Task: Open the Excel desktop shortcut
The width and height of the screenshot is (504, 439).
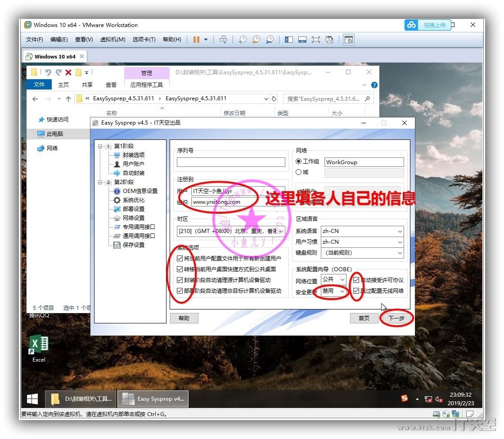Action: point(39,349)
